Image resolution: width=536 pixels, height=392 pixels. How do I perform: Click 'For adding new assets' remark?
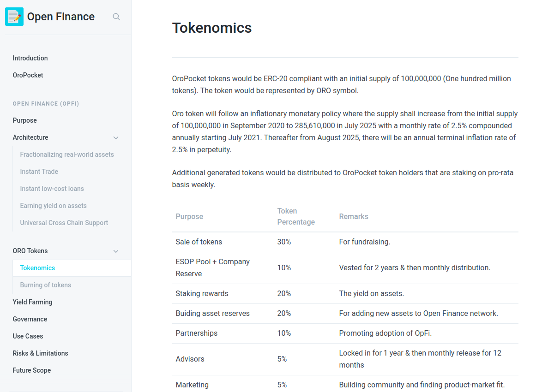418,314
